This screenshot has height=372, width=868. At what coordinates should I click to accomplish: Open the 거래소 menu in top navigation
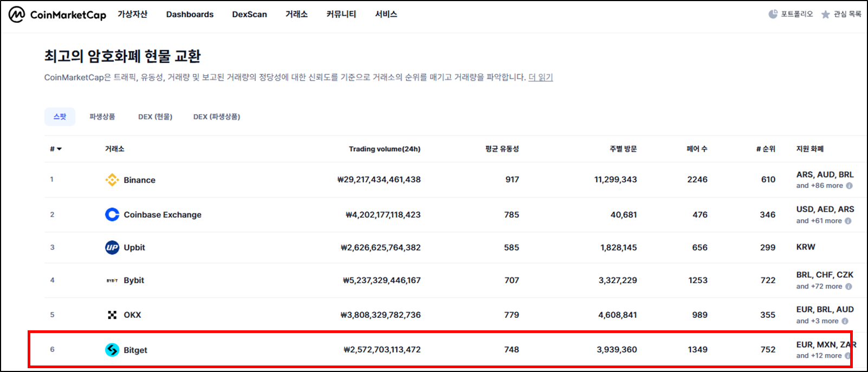pyautogui.click(x=296, y=14)
